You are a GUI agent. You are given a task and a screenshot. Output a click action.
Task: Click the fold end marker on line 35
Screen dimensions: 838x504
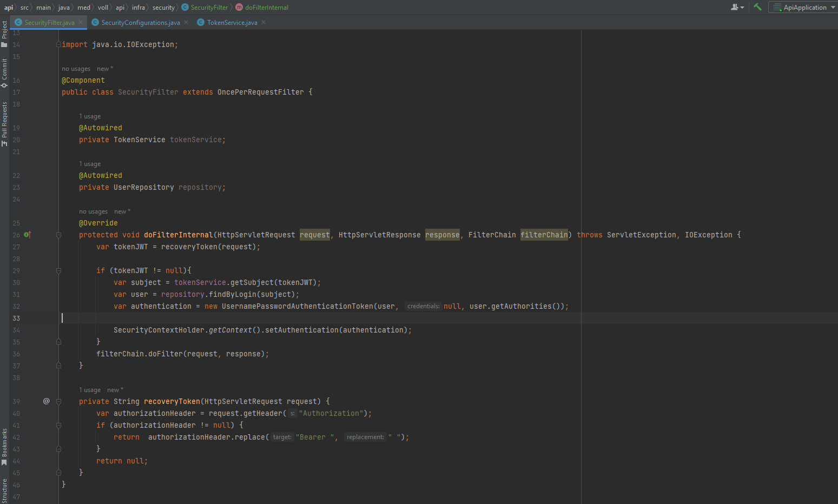(x=58, y=342)
